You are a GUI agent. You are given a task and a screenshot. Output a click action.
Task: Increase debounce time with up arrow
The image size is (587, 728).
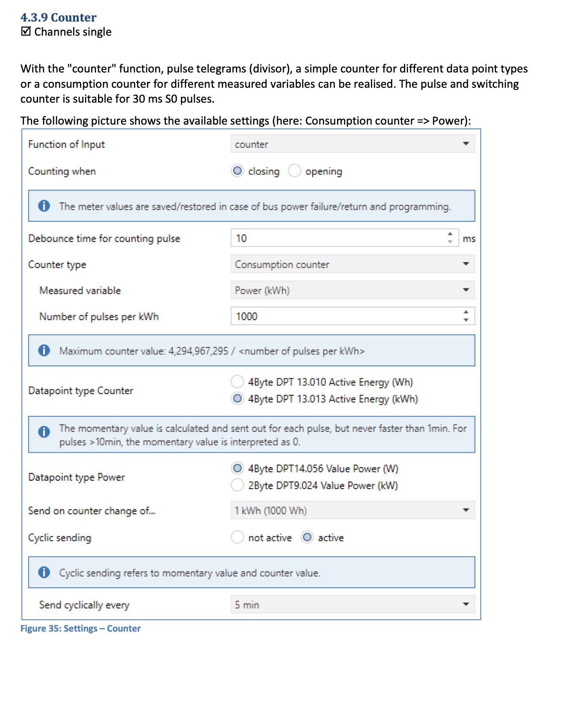click(x=450, y=234)
